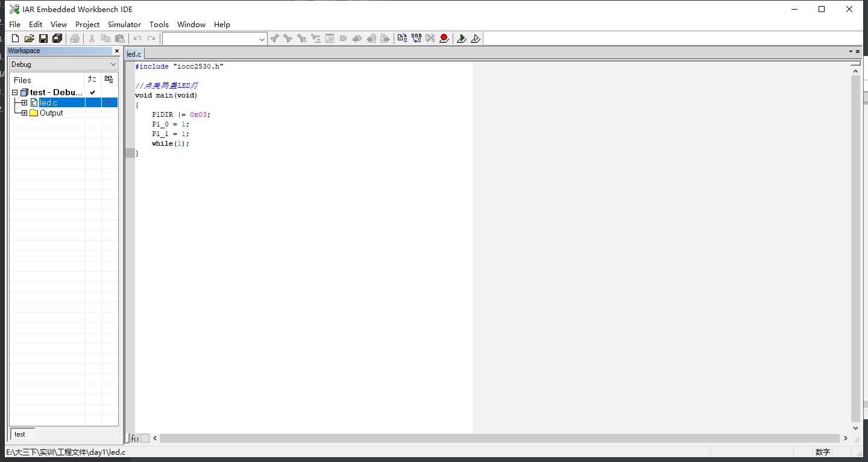868x462 pixels.
Task: Create a new document with New icon
Action: point(16,39)
